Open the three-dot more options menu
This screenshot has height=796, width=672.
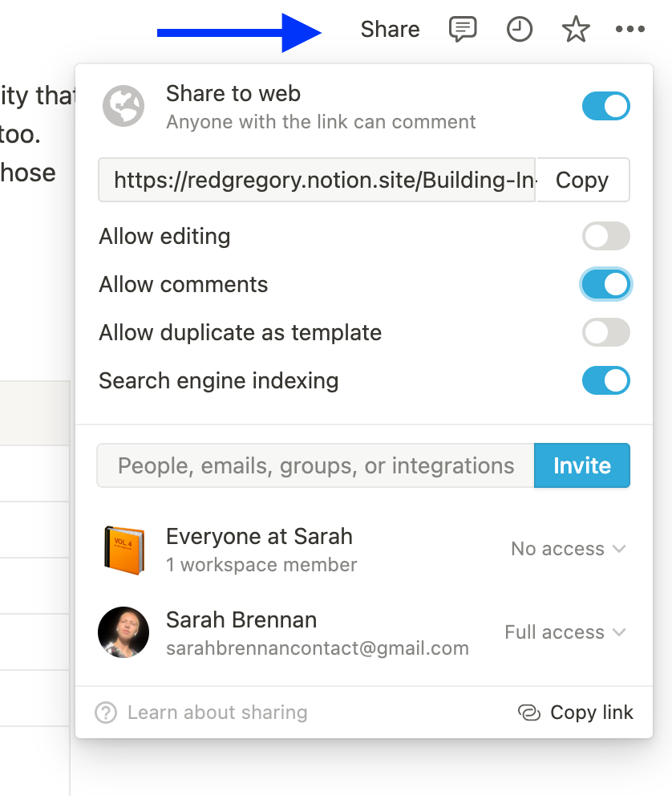click(x=630, y=29)
